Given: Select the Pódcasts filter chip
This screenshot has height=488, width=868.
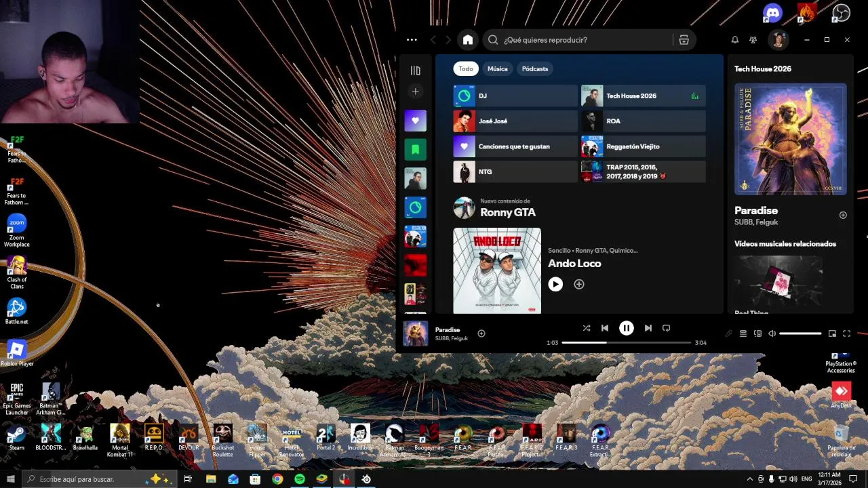Looking at the screenshot, I should click(535, 68).
